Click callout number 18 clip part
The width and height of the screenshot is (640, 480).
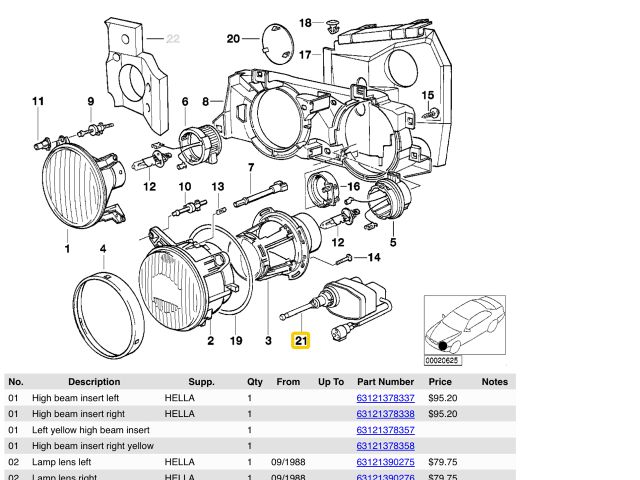pos(306,22)
